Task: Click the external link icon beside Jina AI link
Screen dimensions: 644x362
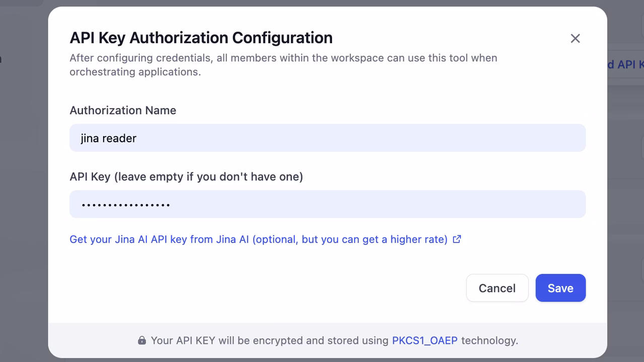Action: pos(457,239)
